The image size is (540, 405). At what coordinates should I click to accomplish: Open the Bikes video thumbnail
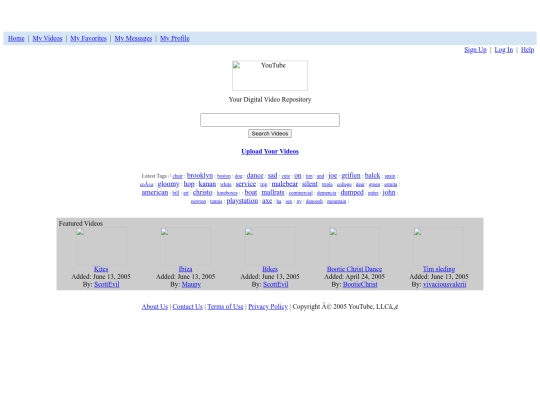pos(270,246)
